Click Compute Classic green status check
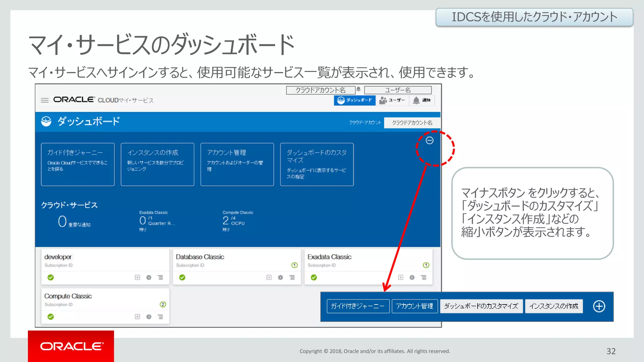 (51, 317)
